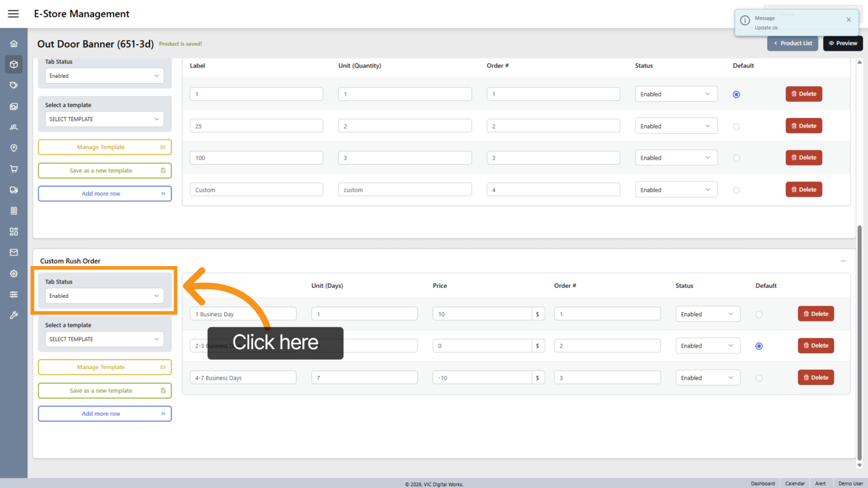Image resolution: width=868 pixels, height=488 pixels.
Task: Open the location pin sidebar icon
Action: coord(14,148)
